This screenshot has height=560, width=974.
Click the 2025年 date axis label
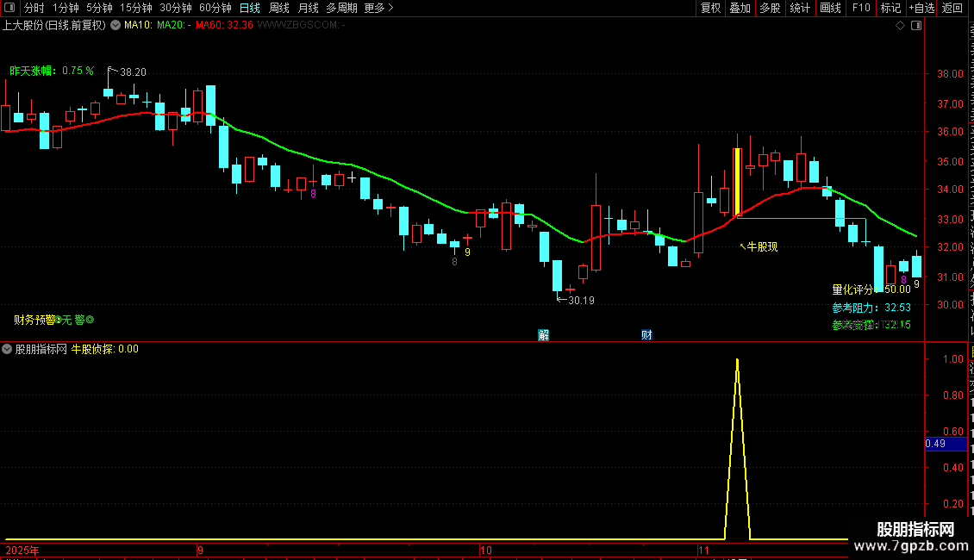(x=22, y=551)
